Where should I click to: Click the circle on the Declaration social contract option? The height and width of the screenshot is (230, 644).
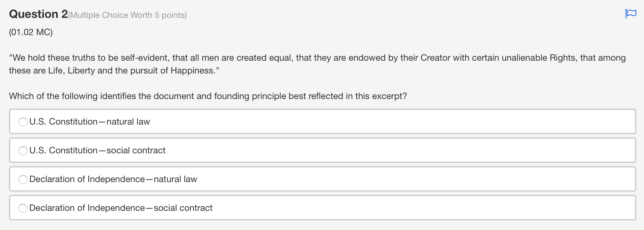click(x=23, y=208)
